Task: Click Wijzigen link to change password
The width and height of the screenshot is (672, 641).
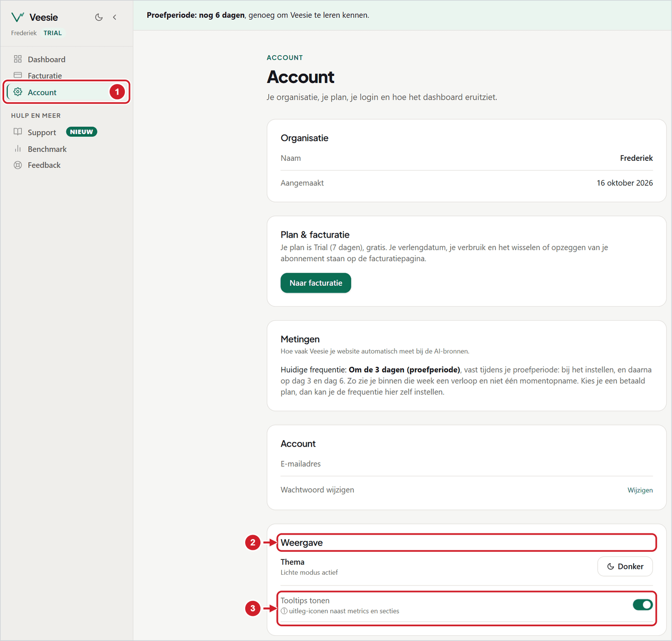Action: (x=640, y=490)
